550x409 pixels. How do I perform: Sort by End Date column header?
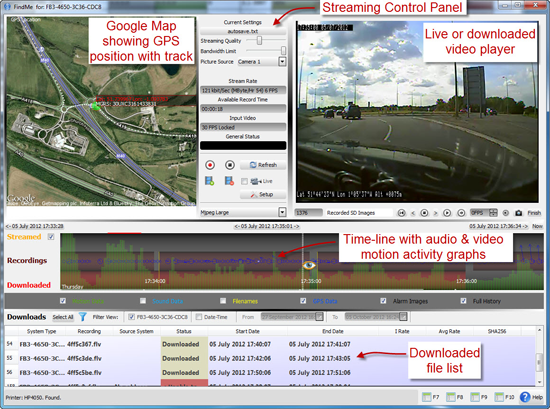point(333,331)
